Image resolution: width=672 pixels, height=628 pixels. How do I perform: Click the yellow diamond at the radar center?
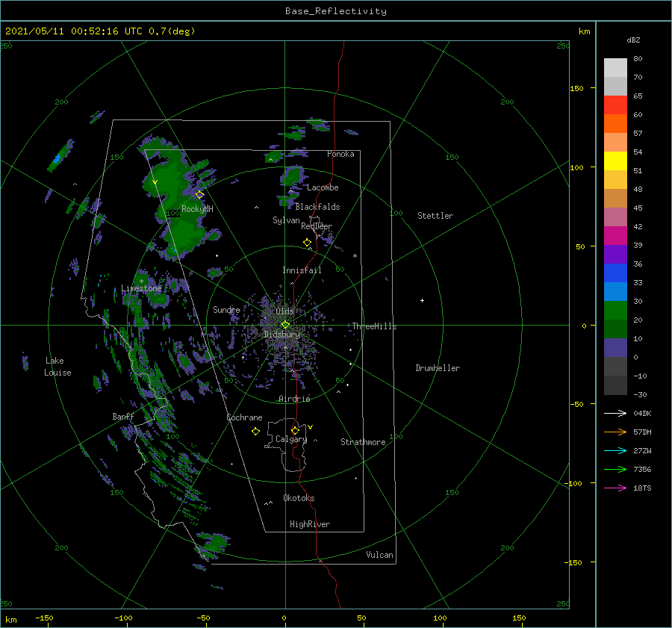[x=285, y=325]
